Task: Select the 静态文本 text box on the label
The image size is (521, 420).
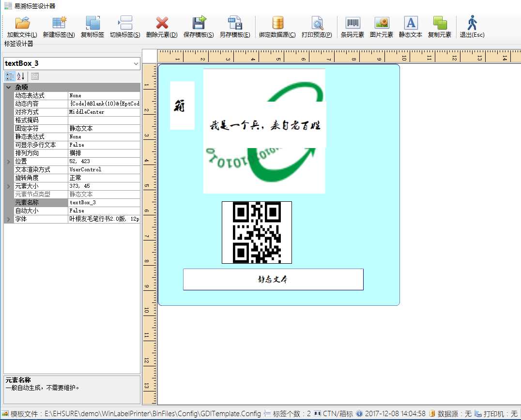Action: click(273, 280)
